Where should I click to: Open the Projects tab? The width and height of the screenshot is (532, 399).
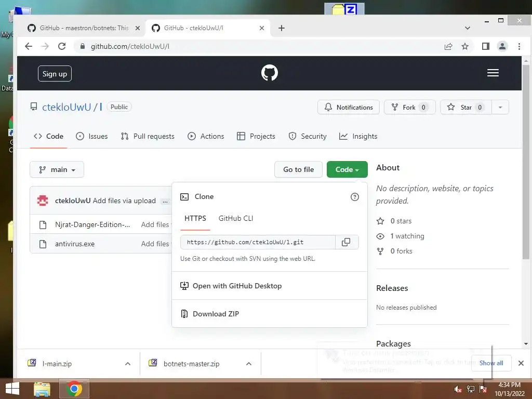point(256,137)
